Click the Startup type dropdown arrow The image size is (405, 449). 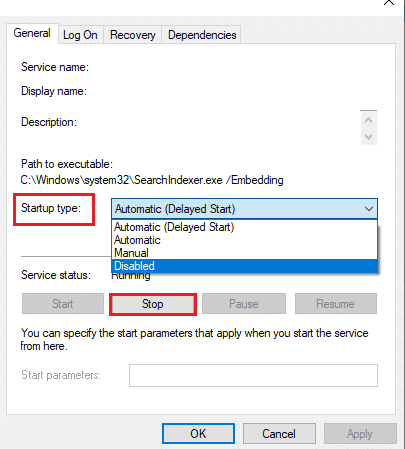[369, 209]
